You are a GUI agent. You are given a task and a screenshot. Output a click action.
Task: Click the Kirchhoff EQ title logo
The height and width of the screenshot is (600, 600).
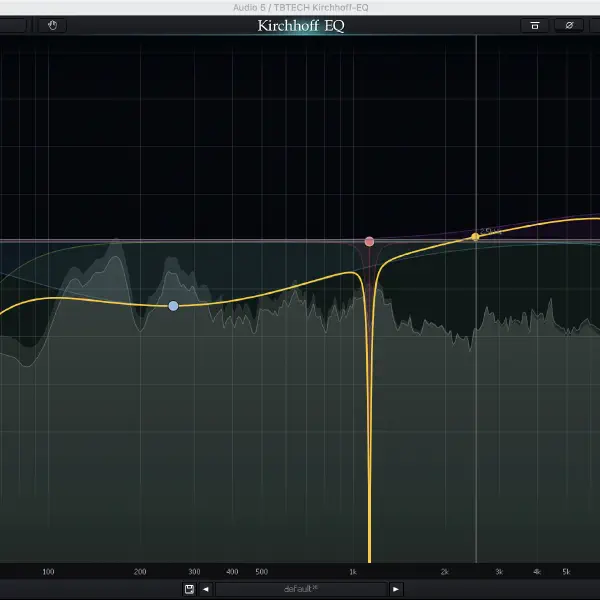point(301,26)
